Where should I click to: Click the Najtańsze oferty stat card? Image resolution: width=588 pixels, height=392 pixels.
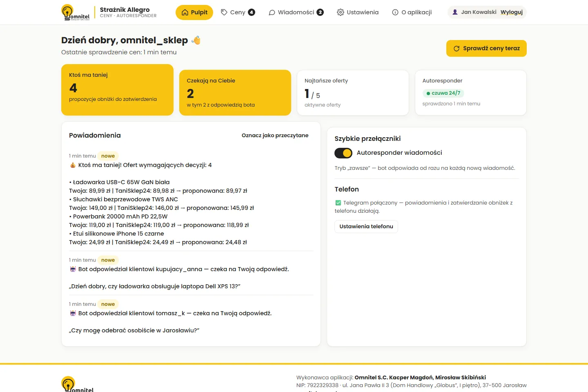(353, 93)
